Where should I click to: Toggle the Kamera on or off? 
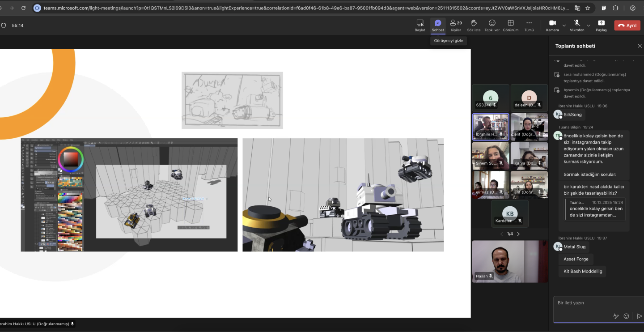click(x=552, y=25)
